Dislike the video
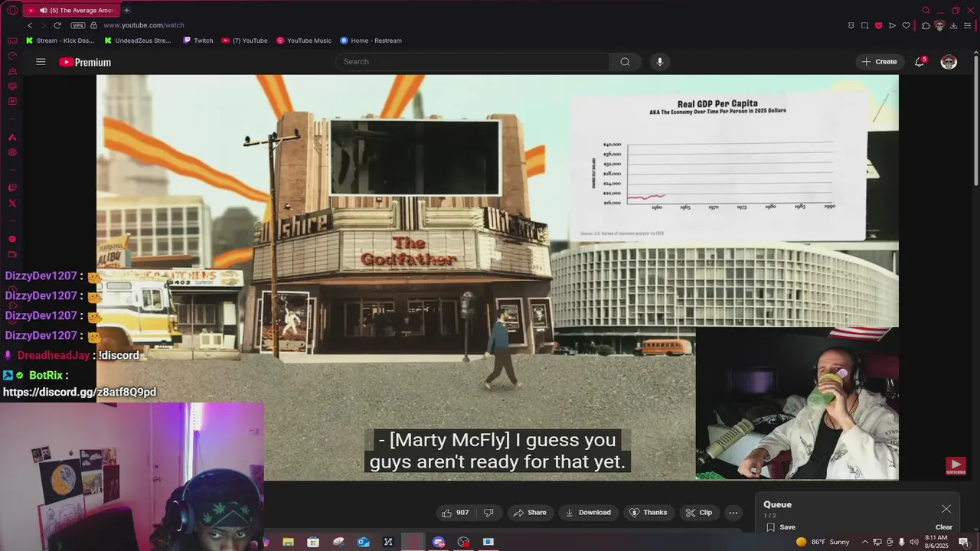The image size is (980, 551). [488, 513]
